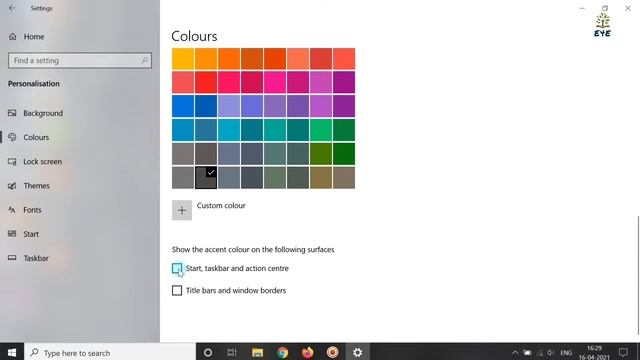Click the Custom colour label
The image size is (640, 360).
[x=221, y=205]
